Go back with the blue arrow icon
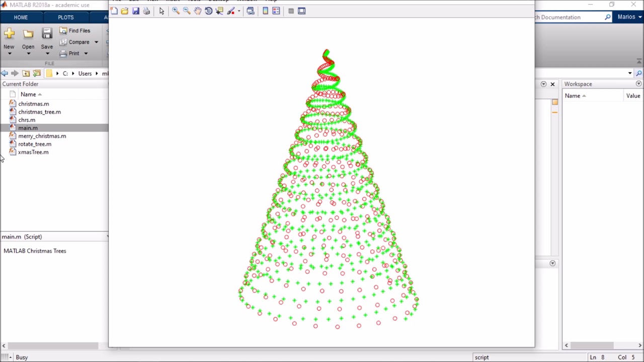Viewport: 644px width, 362px height. tap(5, 73)
